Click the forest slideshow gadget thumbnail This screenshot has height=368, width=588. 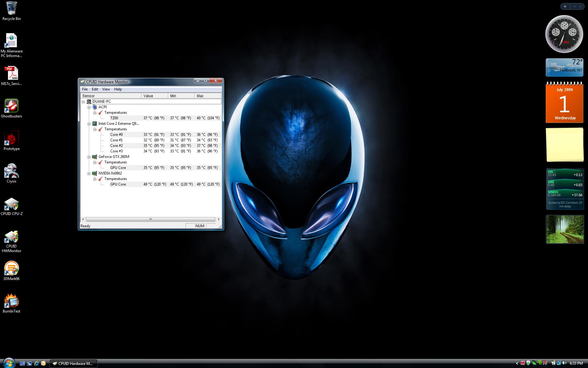click(x=565, y=229)
